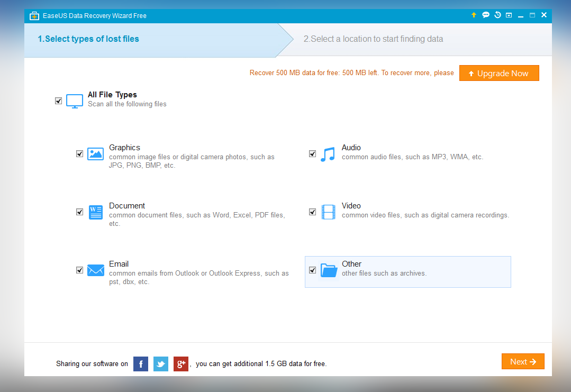Uncheck the Other files checkbox
The height and width of the screenshot is (392, 571).
tap(313, 270)
